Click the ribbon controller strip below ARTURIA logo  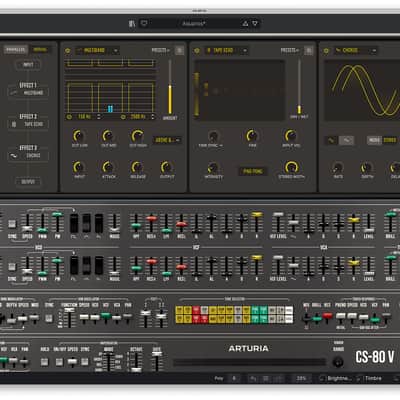click(249, 362)
